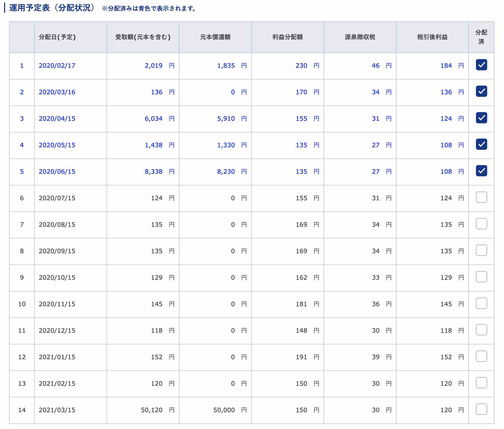Click row number 10

pos(22,304)
